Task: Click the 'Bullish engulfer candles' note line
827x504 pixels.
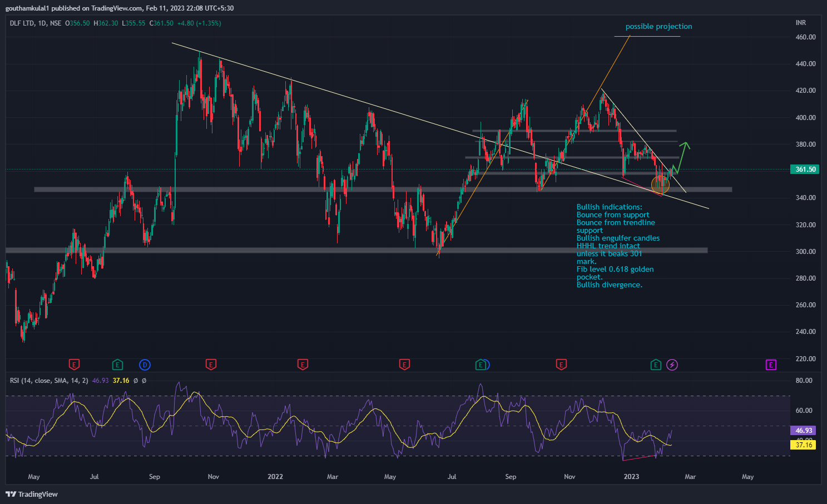Action: click(x=618, y=238)
